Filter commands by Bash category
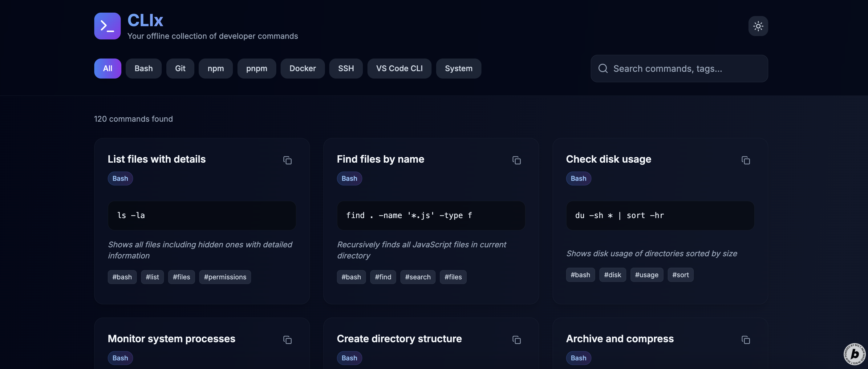868x369 pixels. pyautogui.click(x=144, y=68)
